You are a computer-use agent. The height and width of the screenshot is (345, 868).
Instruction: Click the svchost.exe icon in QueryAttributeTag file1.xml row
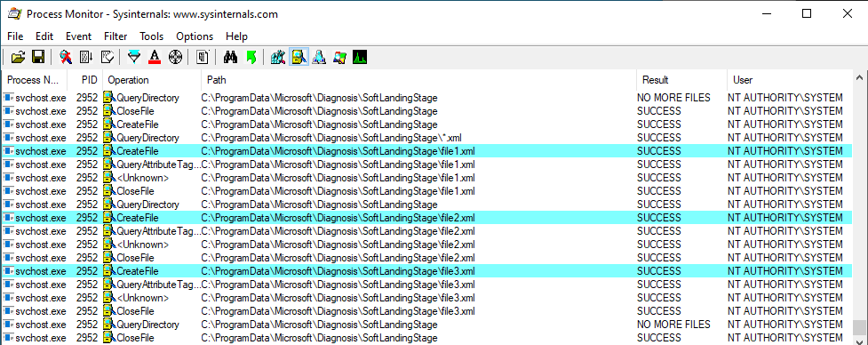pos(8,164)
